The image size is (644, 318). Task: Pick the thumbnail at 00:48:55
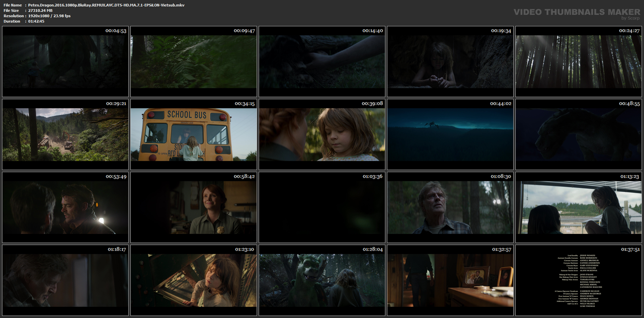579,134
